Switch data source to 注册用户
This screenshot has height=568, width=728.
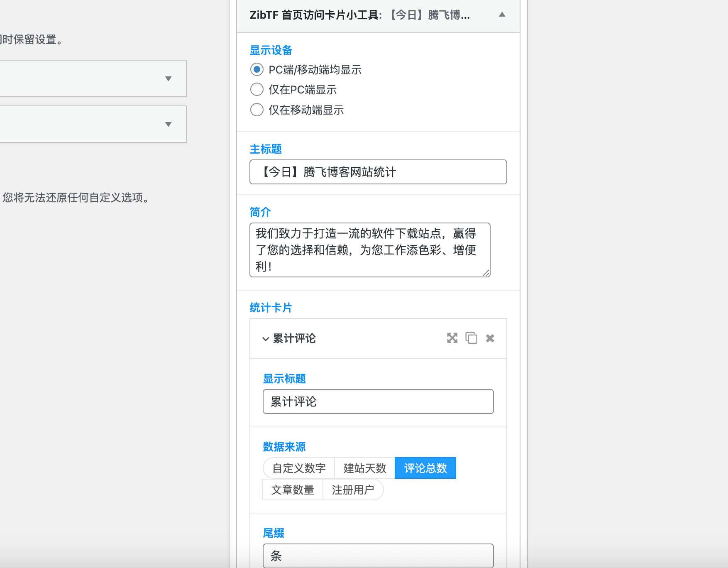[353, 490]
